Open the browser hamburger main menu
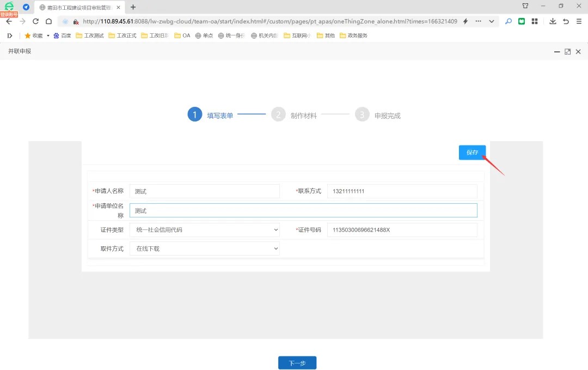588x370 pixels. (579, 21)
